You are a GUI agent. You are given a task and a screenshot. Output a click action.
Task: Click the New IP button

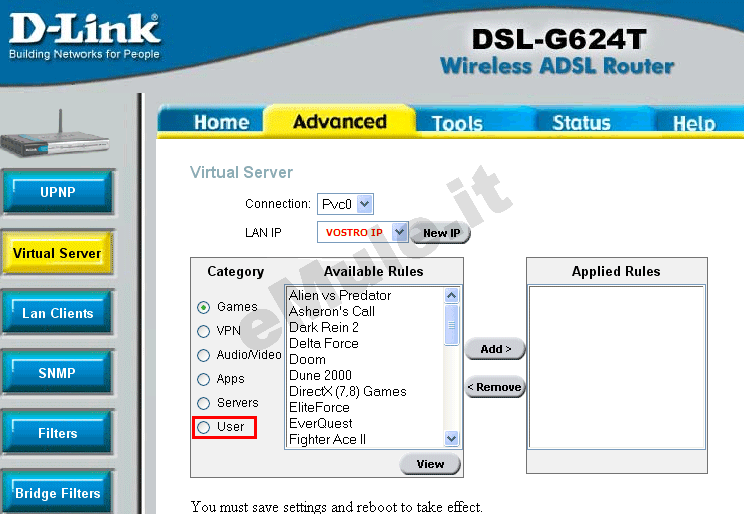click(440, 233)
